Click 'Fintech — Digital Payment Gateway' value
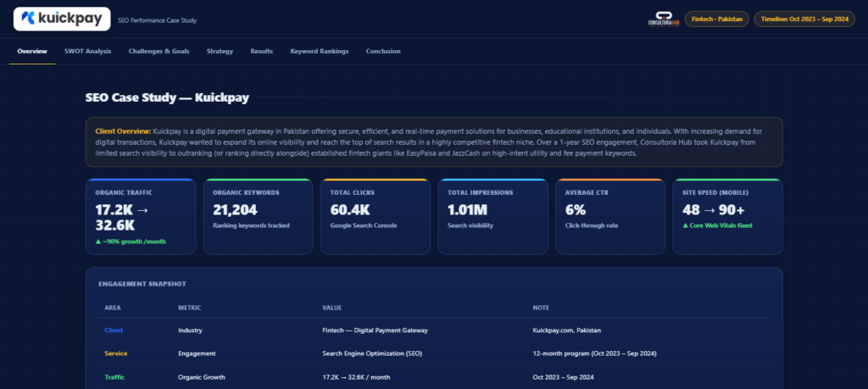The height and width of the screenshot is (389, 868). (x=376, y=331)
